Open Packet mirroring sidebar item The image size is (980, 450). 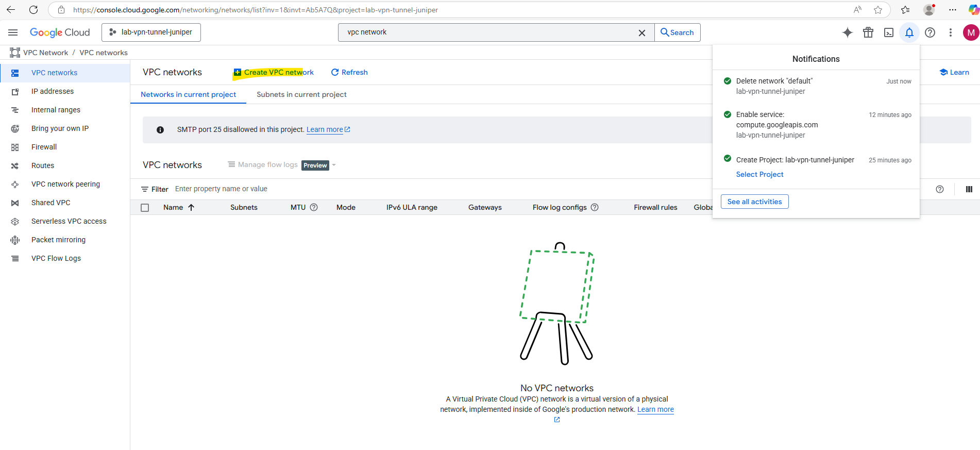[x=65, y=240]
